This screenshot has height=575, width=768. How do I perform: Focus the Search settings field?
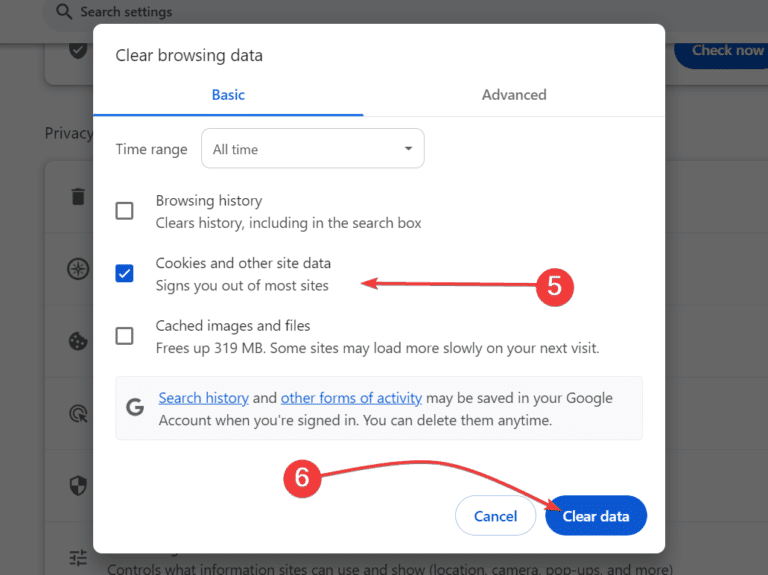point(200,12)
